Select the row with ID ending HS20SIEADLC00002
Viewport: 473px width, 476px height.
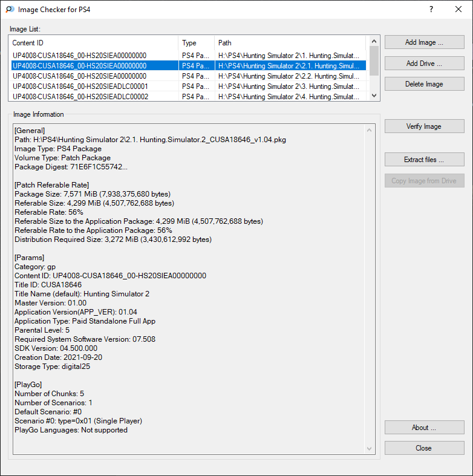tap(189, 97)
